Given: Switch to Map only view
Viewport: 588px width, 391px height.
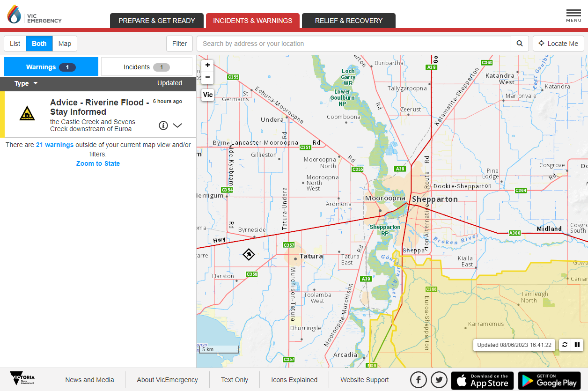Looking at the screenshot, I should pos(65,44).
